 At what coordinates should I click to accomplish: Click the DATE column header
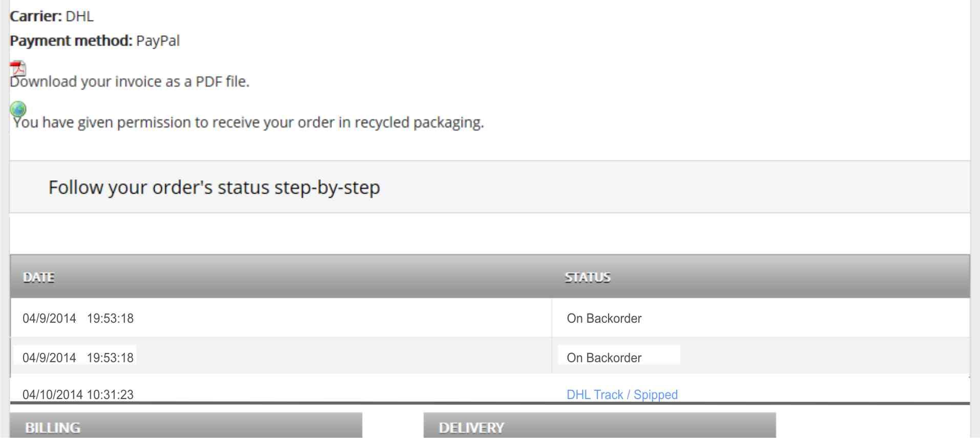(38, 277)
